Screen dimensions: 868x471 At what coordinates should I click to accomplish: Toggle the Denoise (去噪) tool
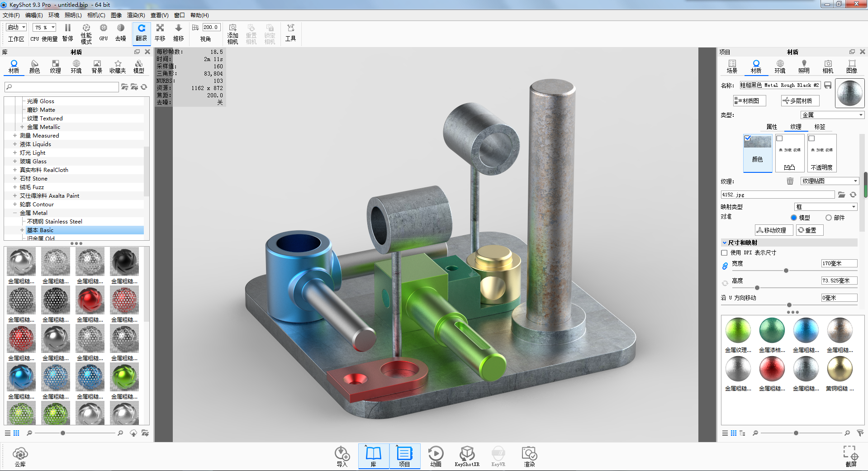point(121,33)
